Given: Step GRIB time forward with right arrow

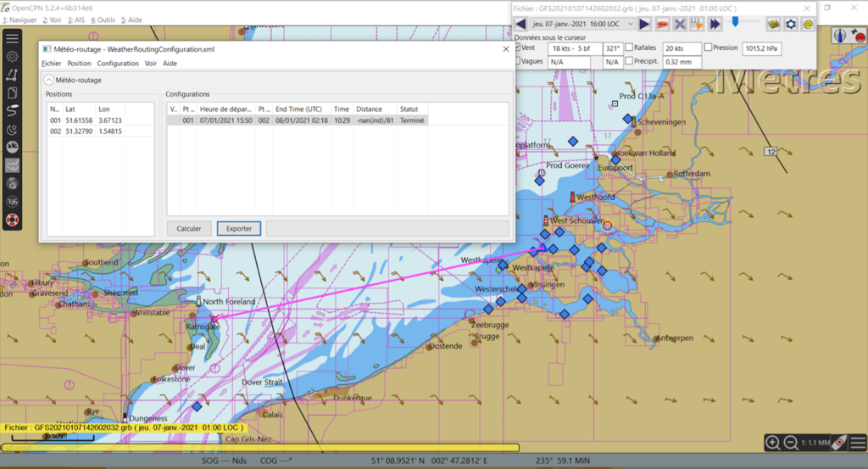Looking at the screenshot, I should point(644,24).
